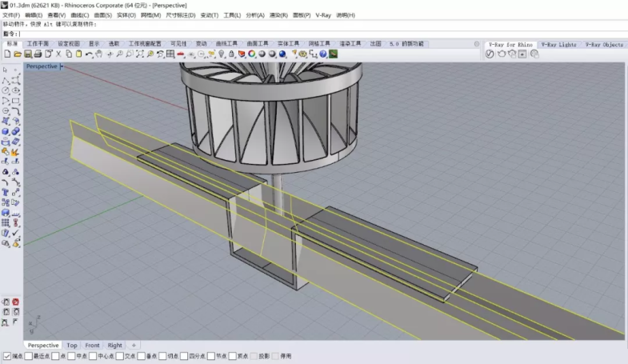Click the V-Ray teapot render icon

[x=501, y=54]
